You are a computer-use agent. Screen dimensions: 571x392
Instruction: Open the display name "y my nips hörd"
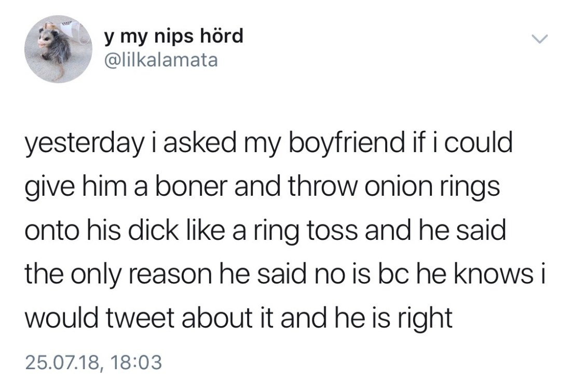pos(174,37)
